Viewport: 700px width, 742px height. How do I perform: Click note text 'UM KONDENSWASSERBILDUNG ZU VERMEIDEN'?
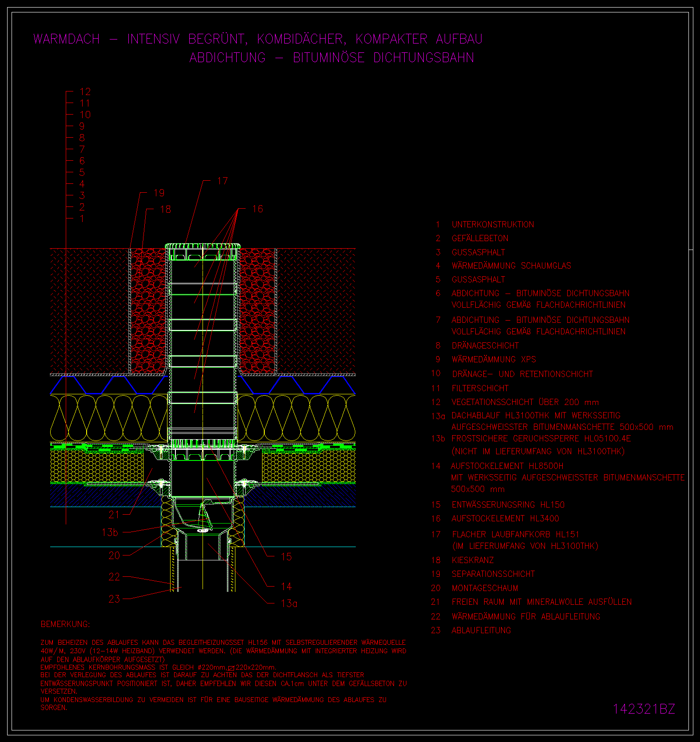pos(112,699)
